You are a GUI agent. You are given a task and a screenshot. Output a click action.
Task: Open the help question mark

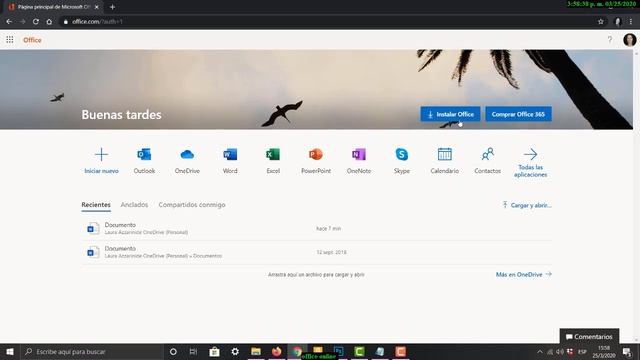(x=610, y=40)
